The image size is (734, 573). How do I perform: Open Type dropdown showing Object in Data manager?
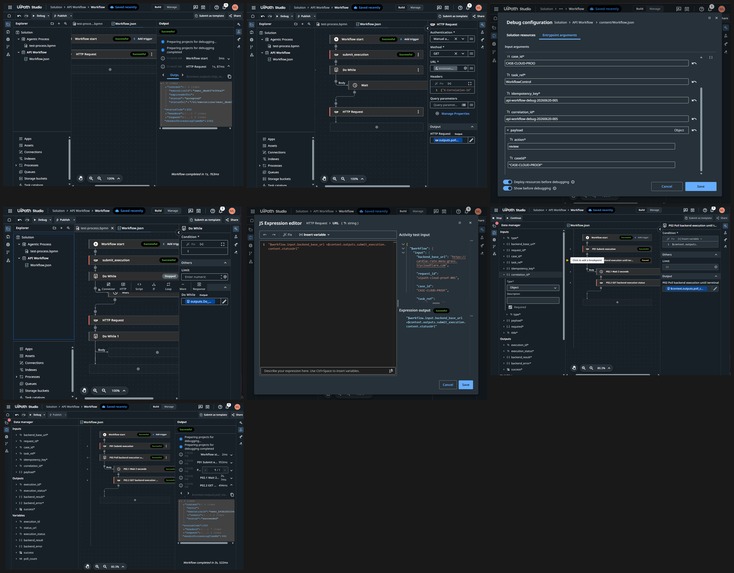[533, 287]
